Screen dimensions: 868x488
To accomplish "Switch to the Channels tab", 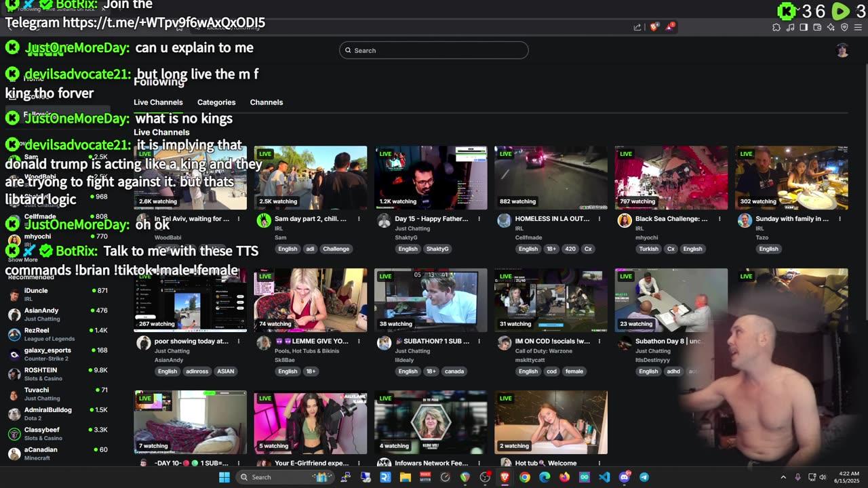I will pos(267,102).
